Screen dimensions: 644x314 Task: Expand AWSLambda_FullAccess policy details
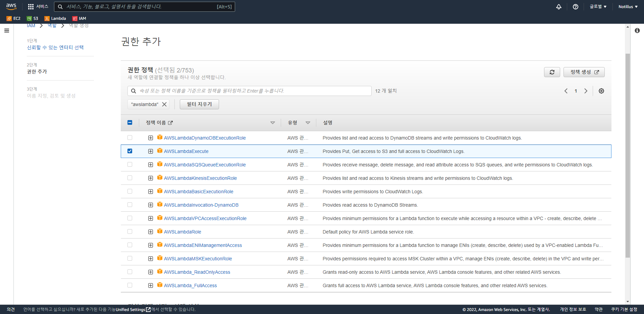point(151,285)
